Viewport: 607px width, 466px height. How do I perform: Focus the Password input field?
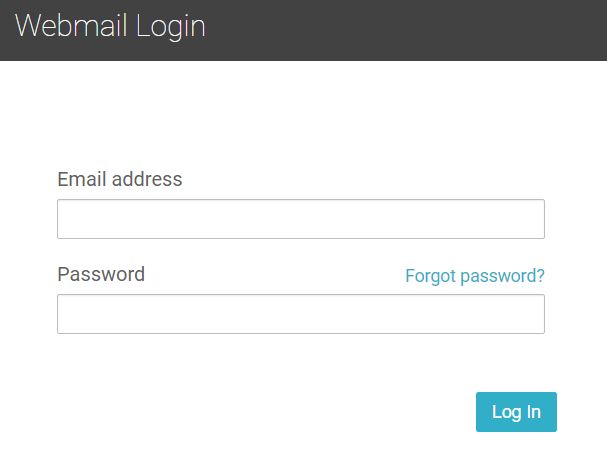(300, 314)
